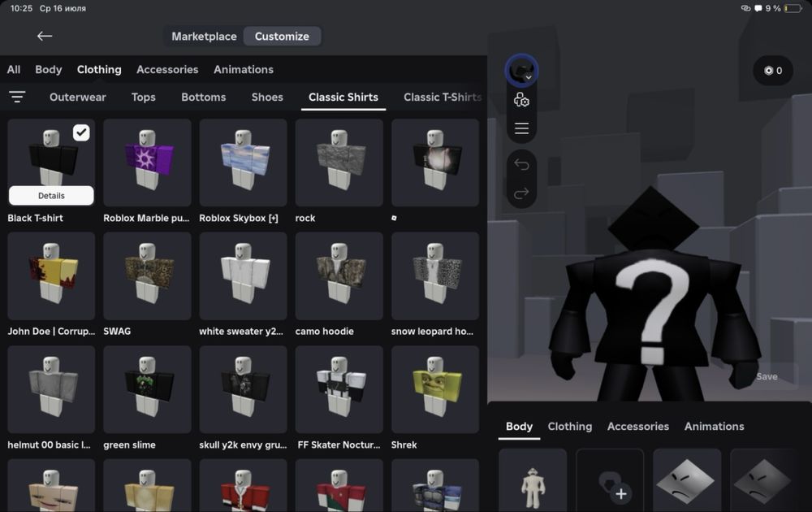
Task: Open avatar settings gear icon
Action: (521, 99)
